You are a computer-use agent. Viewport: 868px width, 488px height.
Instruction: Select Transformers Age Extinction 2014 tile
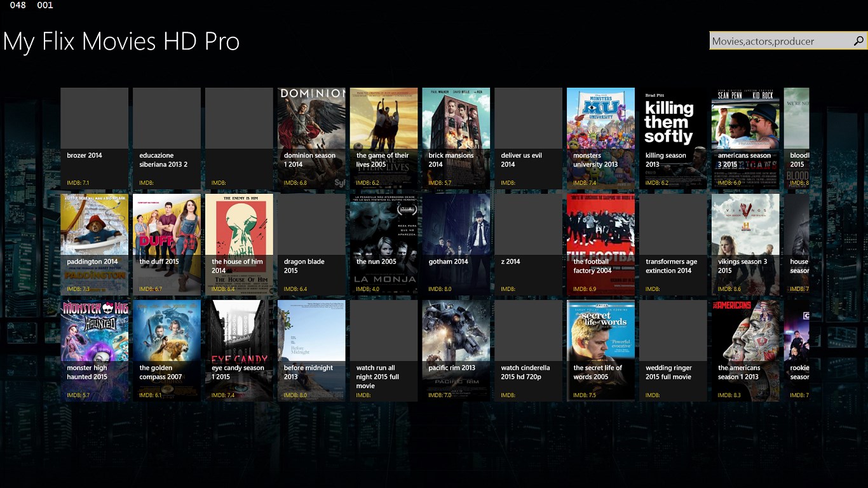click(x=673, y=244)
